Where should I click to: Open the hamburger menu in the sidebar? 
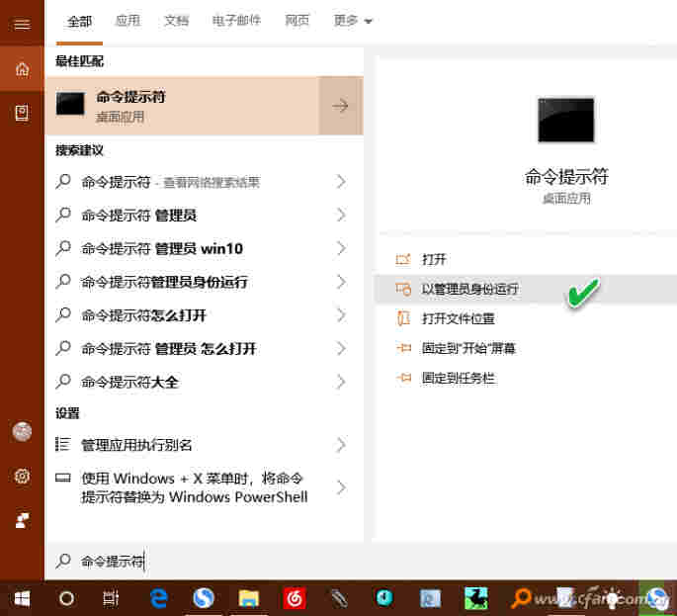pyautogui.click(x=22, y=24)
